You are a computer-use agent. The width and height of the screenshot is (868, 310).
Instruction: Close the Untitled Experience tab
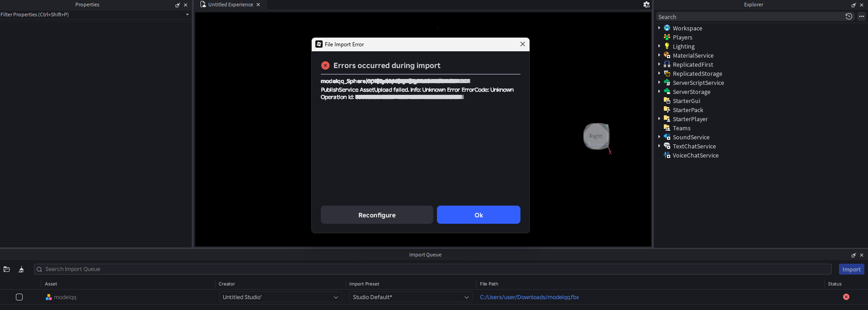[258, 5]
